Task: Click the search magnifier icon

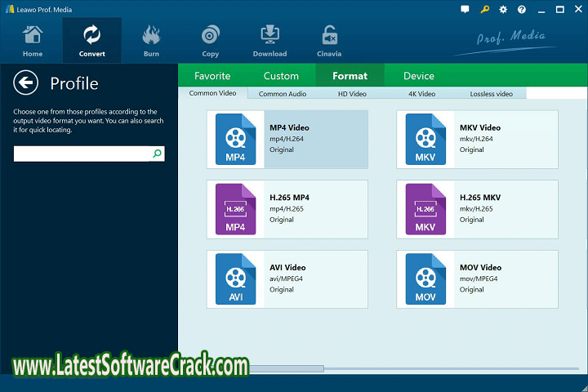Action: click(158, 154)
